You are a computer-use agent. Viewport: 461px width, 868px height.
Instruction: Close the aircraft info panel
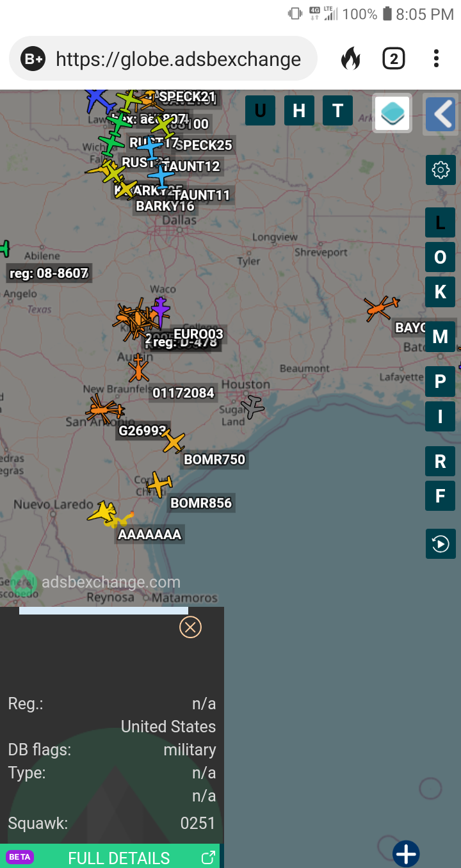point(190,627)
